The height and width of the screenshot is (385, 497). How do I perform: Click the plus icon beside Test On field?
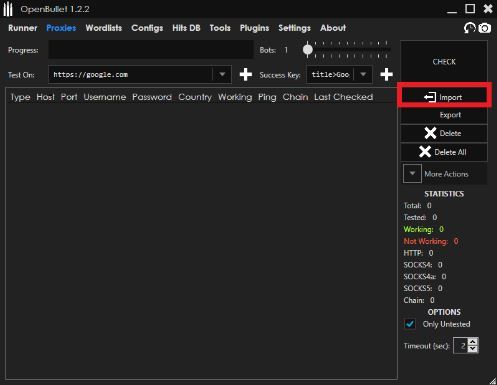coord(246,75)
